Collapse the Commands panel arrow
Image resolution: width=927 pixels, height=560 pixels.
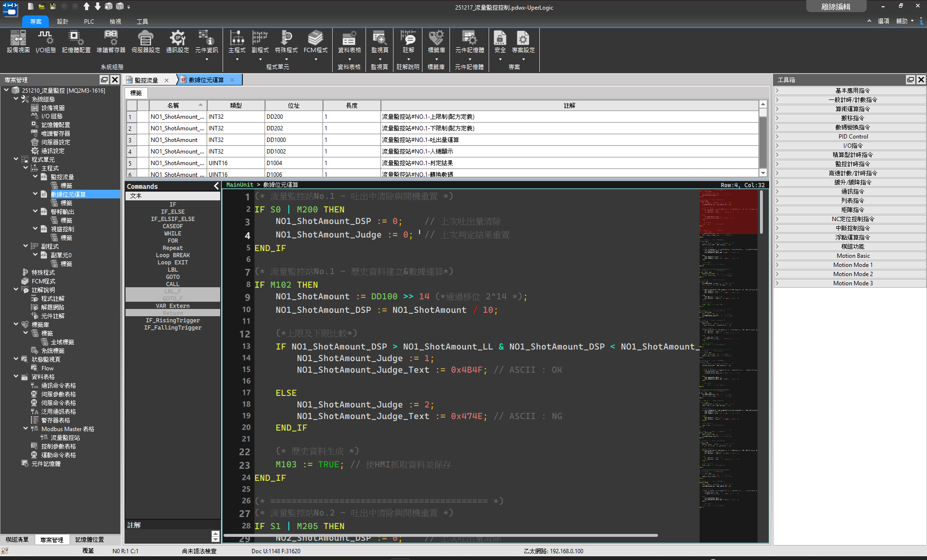click(216, 186)
